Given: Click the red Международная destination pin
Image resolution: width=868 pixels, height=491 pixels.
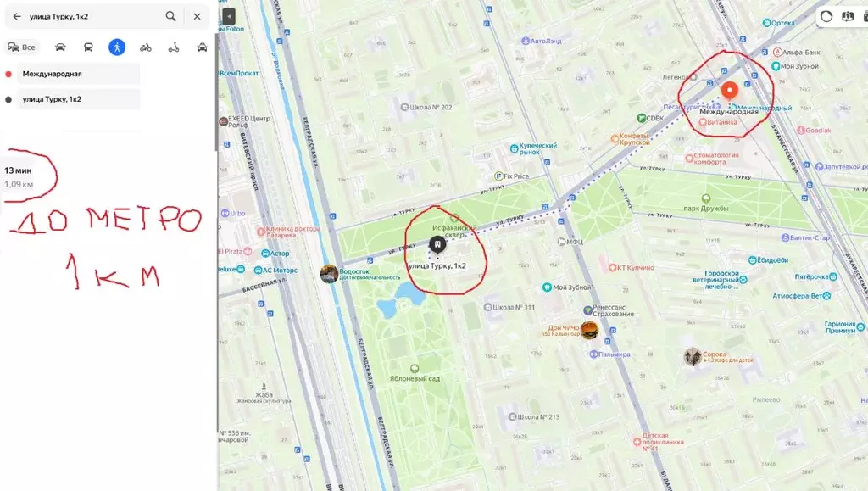Looking at the screenshot, I should point(730,91).
